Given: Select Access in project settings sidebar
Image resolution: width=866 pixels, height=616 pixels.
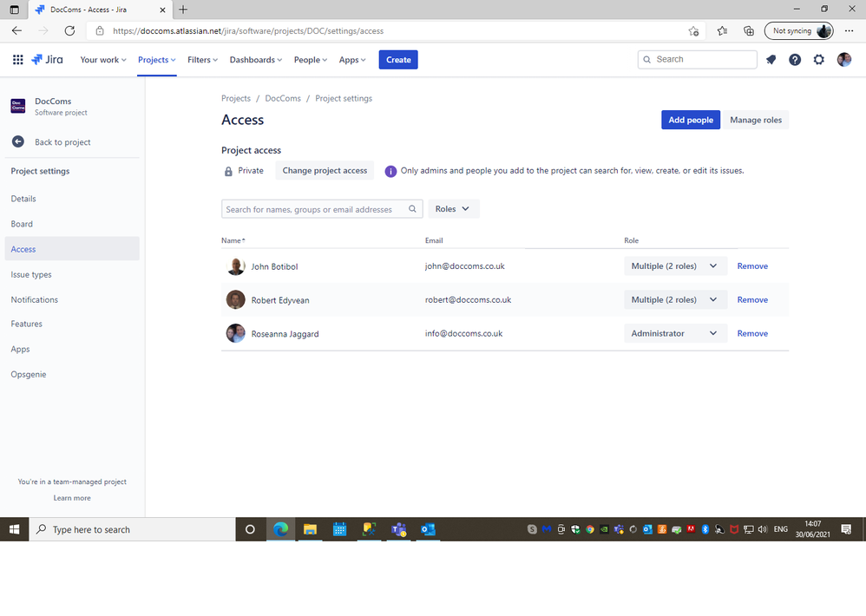Looking at the screenshot, I should 72,249.
